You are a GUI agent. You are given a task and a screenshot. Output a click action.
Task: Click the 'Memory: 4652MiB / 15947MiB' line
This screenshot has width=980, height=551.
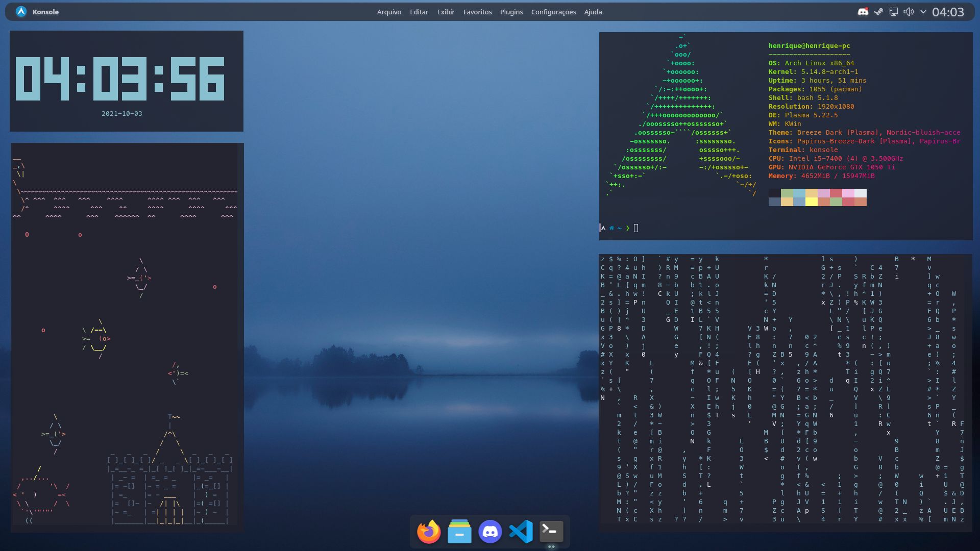(x=821, y=176)
